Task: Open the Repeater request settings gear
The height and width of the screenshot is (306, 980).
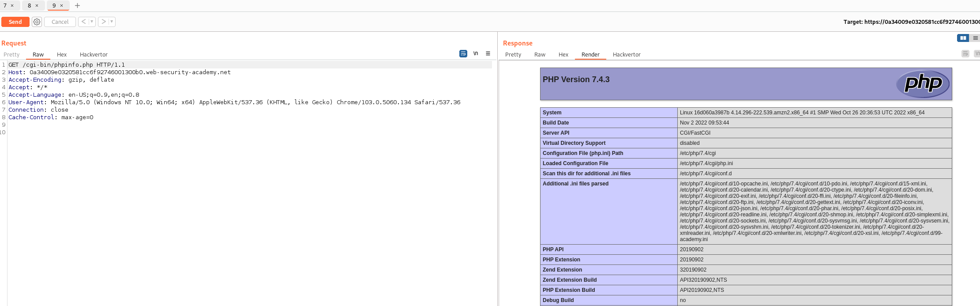Action: 37,22
